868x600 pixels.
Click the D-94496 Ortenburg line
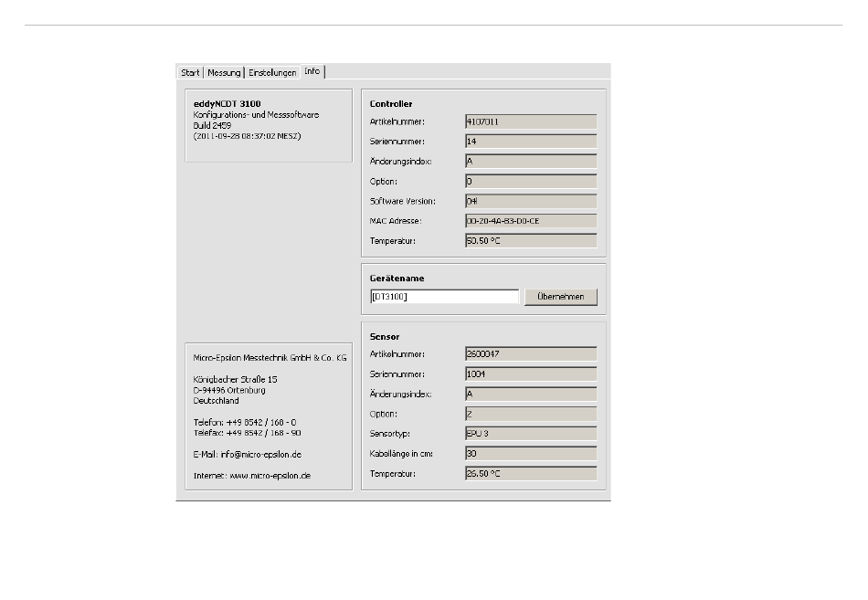coord(229,390)
